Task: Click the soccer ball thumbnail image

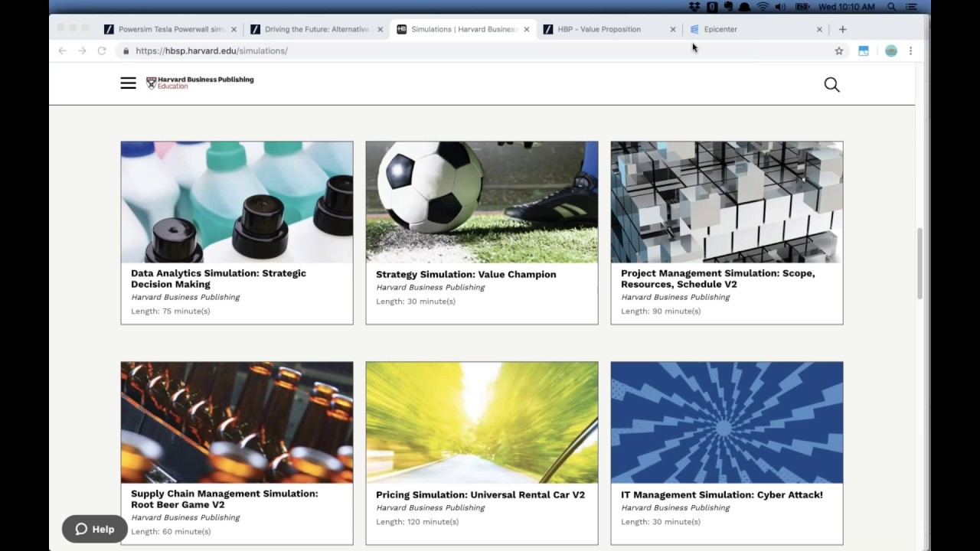Action: (x=482, y=202)
